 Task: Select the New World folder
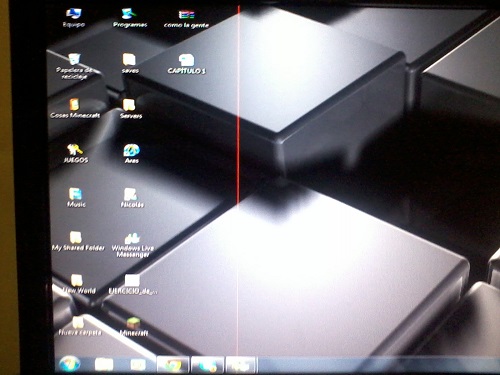point(79,284)
